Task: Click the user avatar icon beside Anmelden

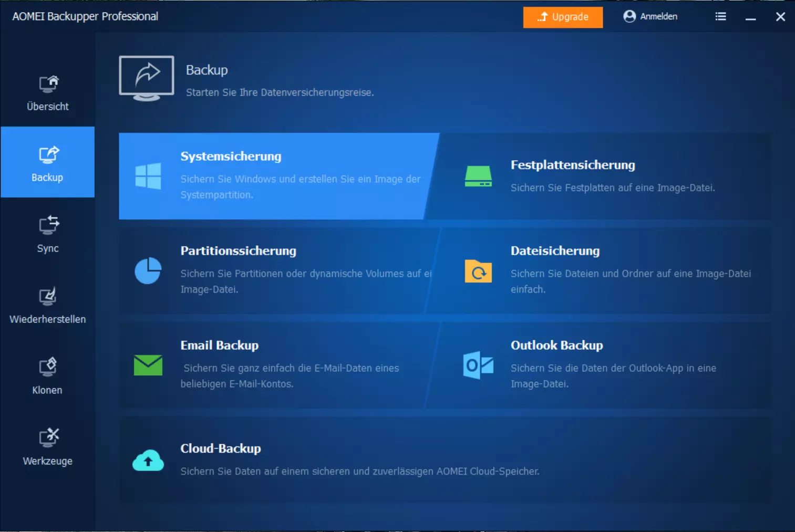Action: pyautogui.click(x=629, y=16)
